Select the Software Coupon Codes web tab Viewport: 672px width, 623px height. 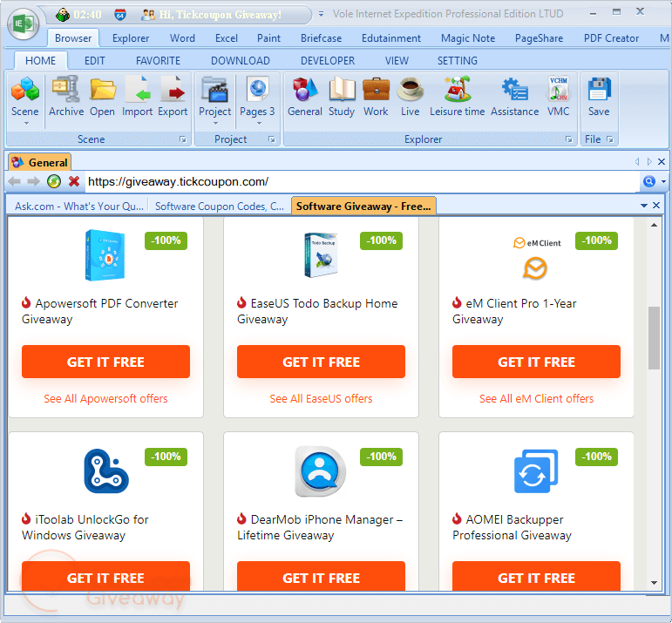click(220, 207)
